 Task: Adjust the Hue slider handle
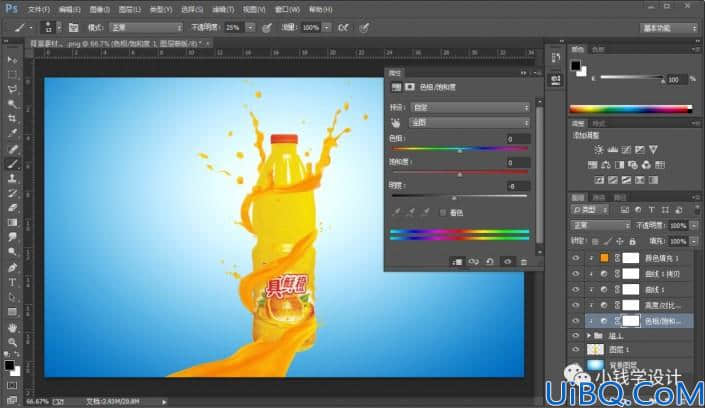tap(460, 150)
